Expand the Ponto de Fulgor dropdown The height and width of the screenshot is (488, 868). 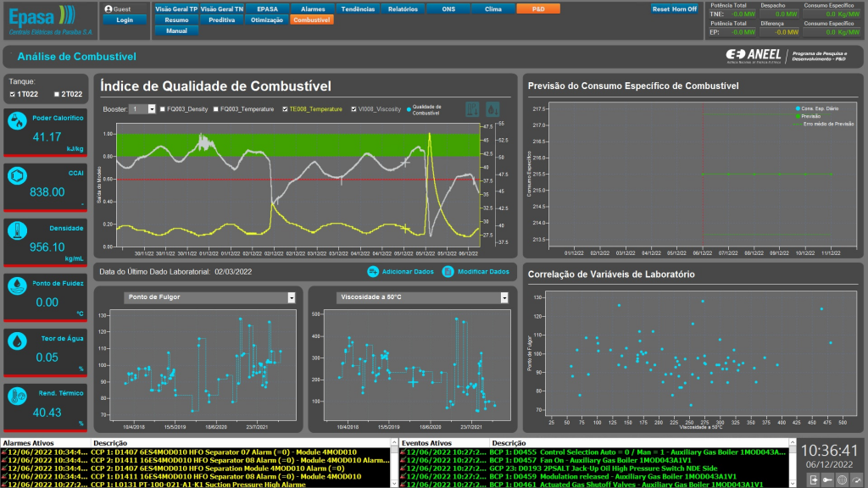pos(291,297)
